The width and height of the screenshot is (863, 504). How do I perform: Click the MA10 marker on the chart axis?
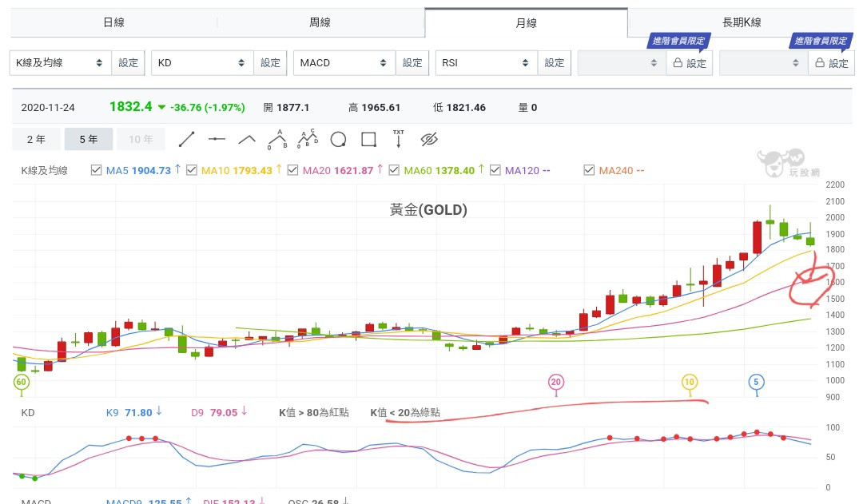pos(690,383)
